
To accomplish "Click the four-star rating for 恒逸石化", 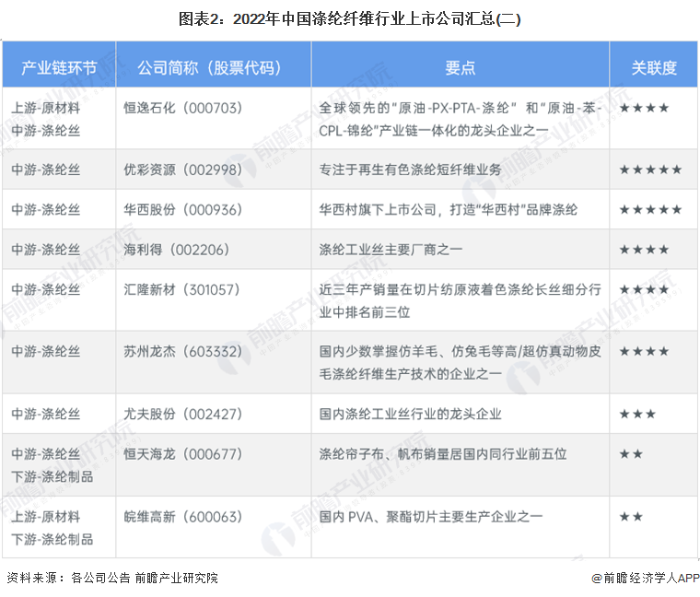I will tap(644, 108).
